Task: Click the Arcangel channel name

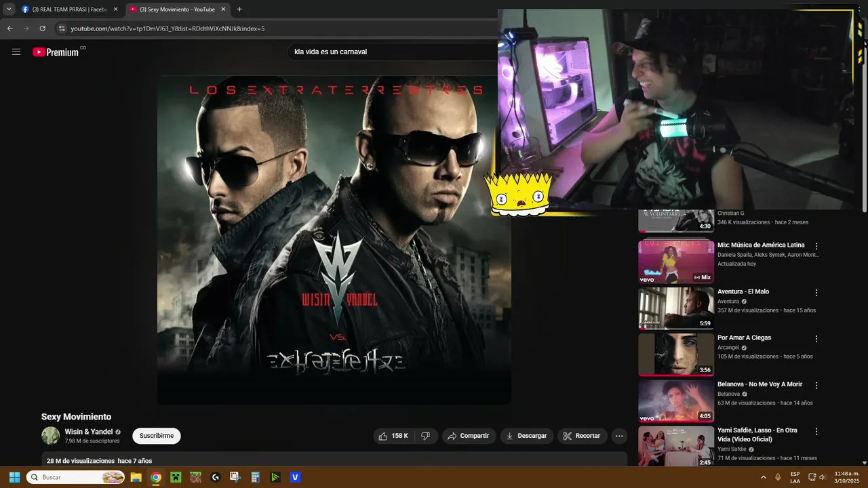Action: tap(729, 348)
